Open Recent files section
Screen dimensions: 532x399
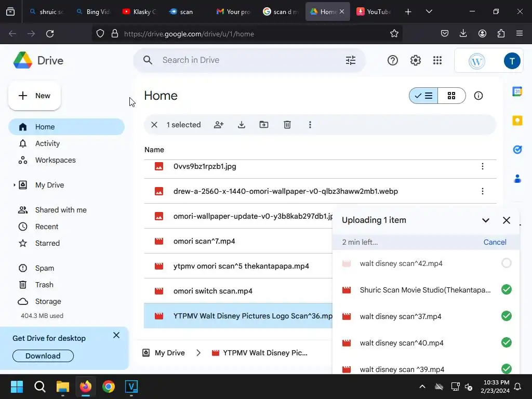pos(66,227)
